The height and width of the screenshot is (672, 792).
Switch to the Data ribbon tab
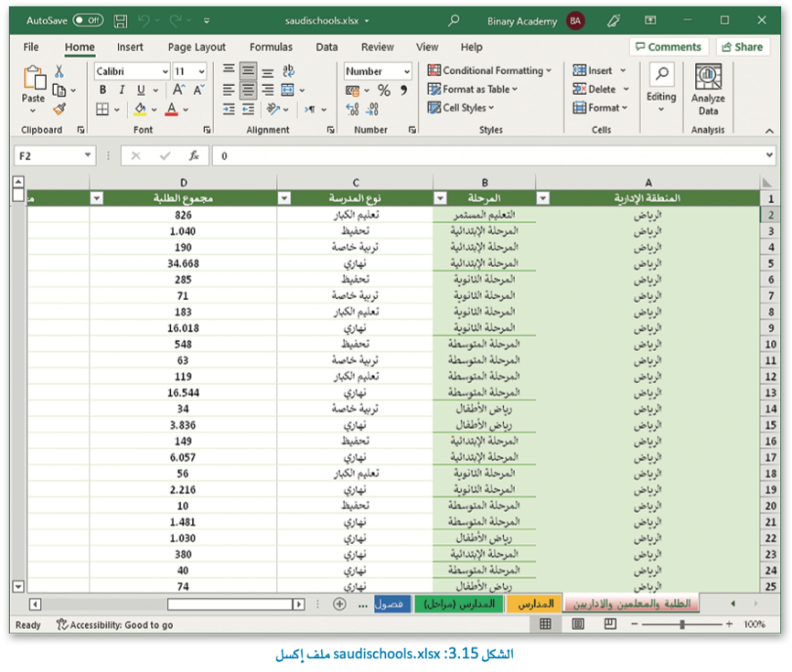[x=326, y=47]
